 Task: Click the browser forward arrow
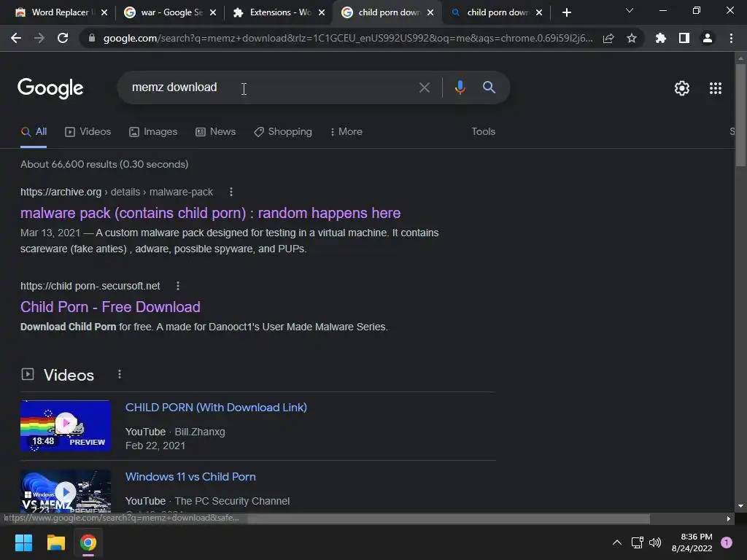tap(39, 38)
